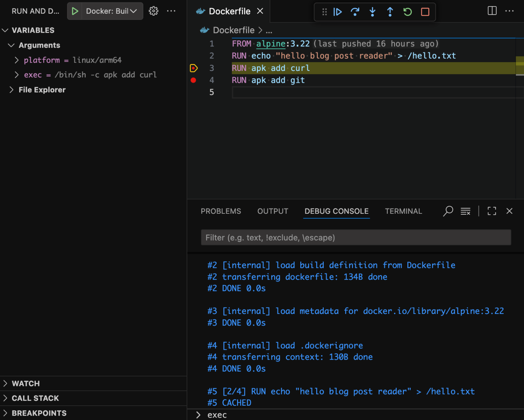Open the launch configuration gear settings

(x=154, y=11)
